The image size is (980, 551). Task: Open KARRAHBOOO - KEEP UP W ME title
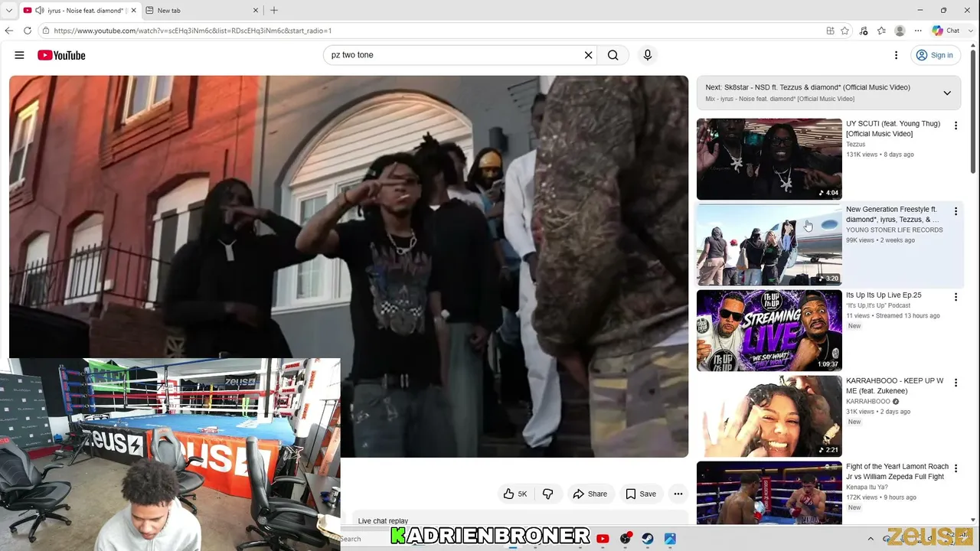895,386
